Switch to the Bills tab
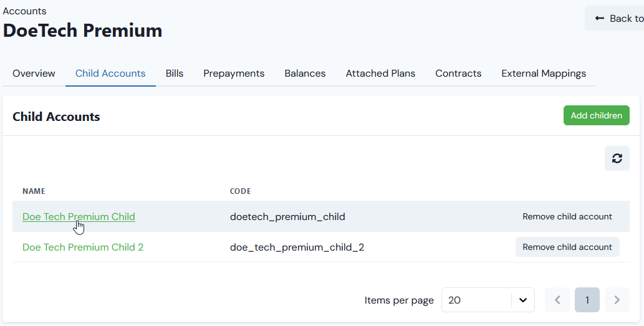This screenshot has width=644, height=326. click(x=175, y=74)
